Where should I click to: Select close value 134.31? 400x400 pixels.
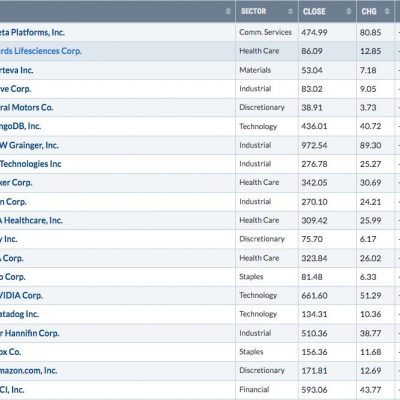tap(314, 314)
